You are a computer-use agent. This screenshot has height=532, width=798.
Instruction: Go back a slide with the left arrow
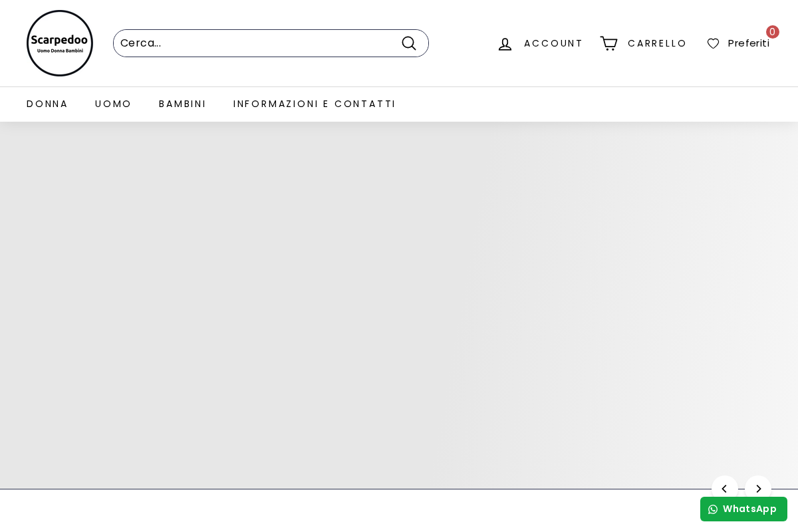(x=725, y=489)
